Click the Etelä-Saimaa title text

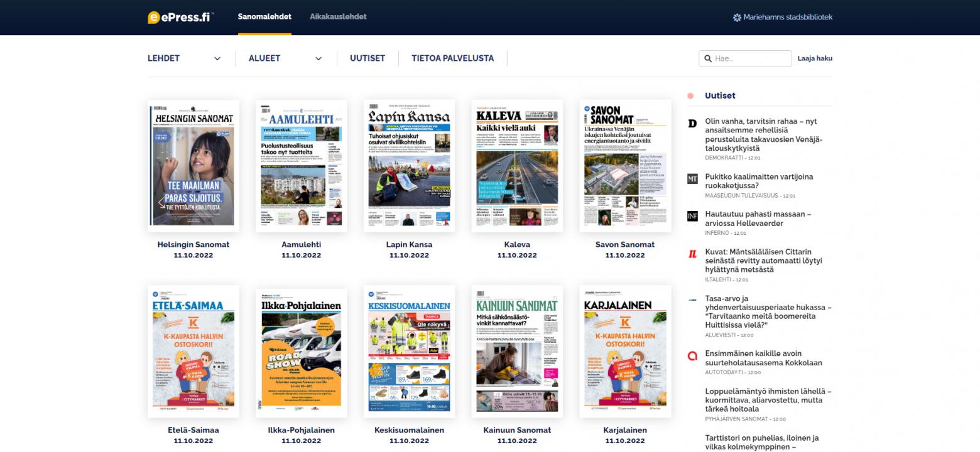click(x=193, y=431)
